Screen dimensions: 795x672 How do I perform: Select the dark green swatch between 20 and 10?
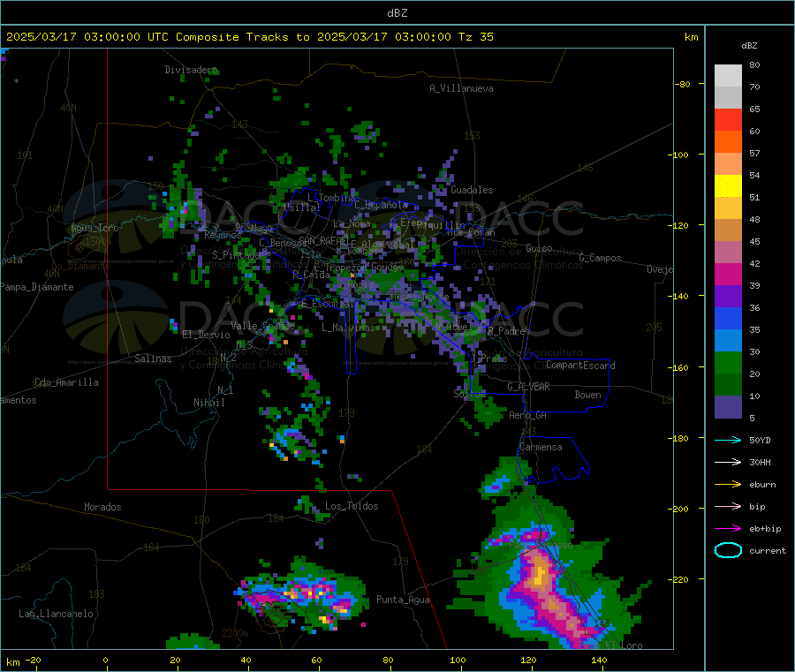point(728,385)
